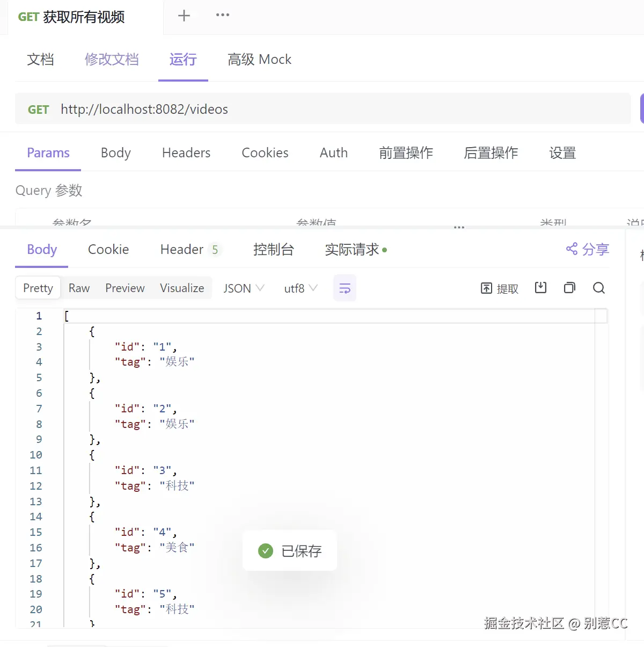The width and height of the screenshot is (644, 647).
Task: Open the GET method selector
Action: coord(38,109)
